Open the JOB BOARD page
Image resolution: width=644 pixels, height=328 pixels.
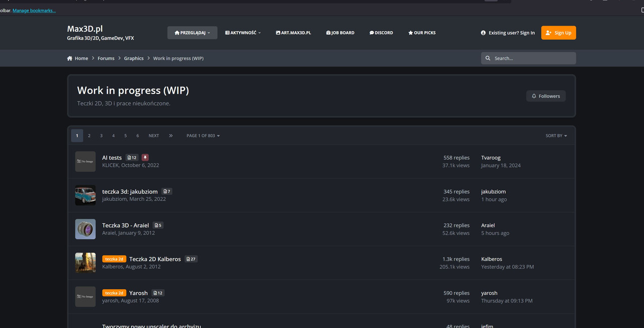click(340, 33)
